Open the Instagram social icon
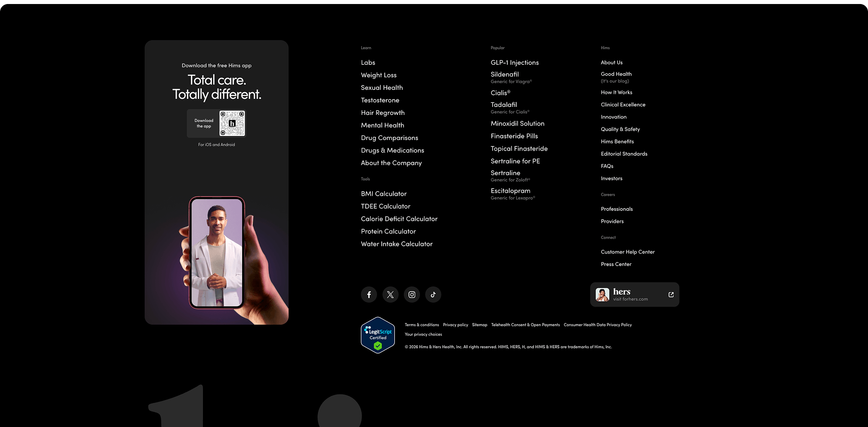868x427 pixels. coord(412,295)
